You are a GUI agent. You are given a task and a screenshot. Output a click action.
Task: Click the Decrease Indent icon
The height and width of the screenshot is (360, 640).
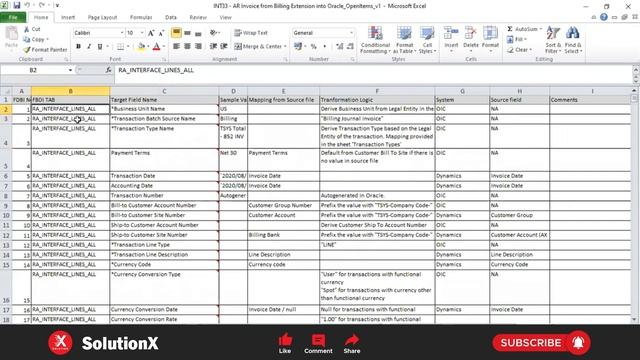(x=213, y=47)
